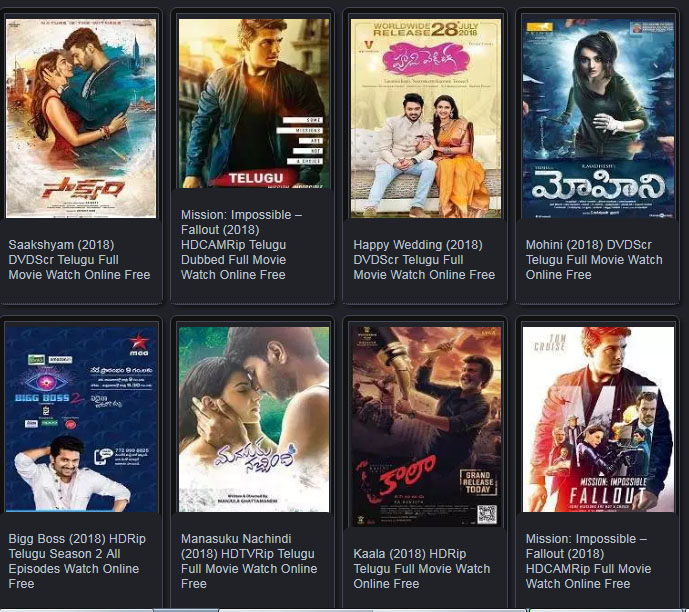The image size is (689, 612).
Task: Open Mission Impossible Fallout HDCAMRip Full Movie link
Action: [x=588, y=561]
